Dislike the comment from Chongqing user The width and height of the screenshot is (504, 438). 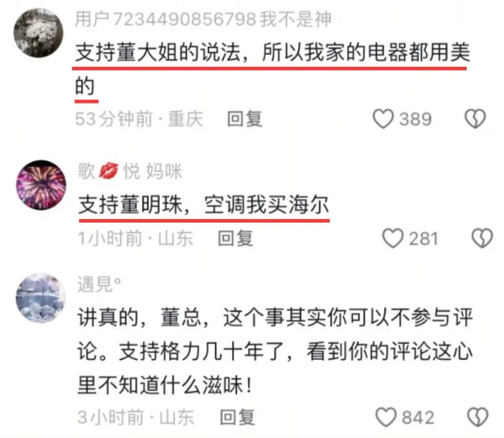(x=475, y=119)
